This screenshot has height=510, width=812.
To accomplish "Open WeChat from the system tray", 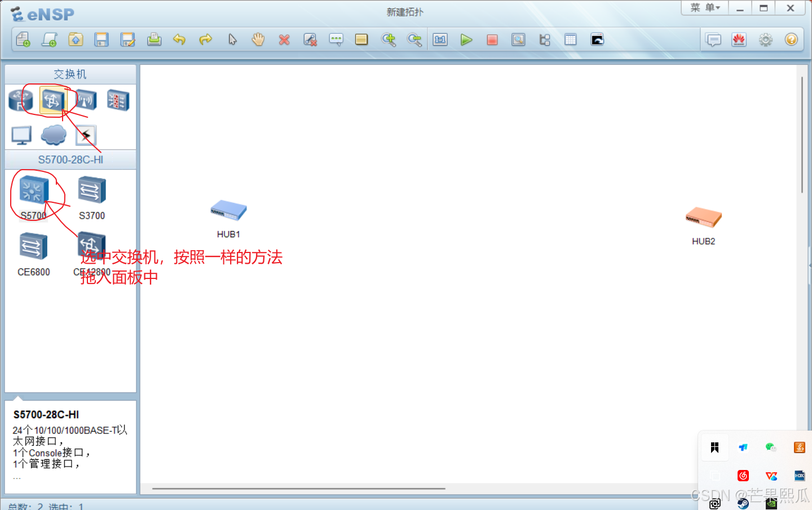I will pos(771,447).
